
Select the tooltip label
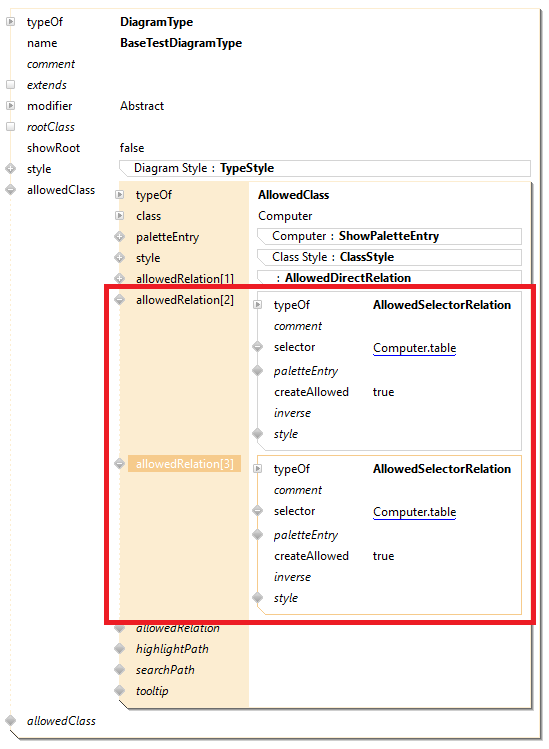point(152,691)
